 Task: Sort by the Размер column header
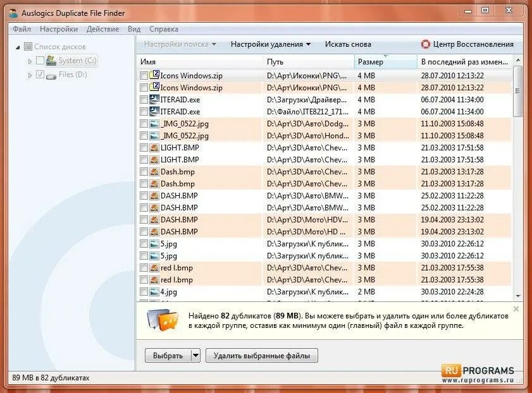point(386,62)
